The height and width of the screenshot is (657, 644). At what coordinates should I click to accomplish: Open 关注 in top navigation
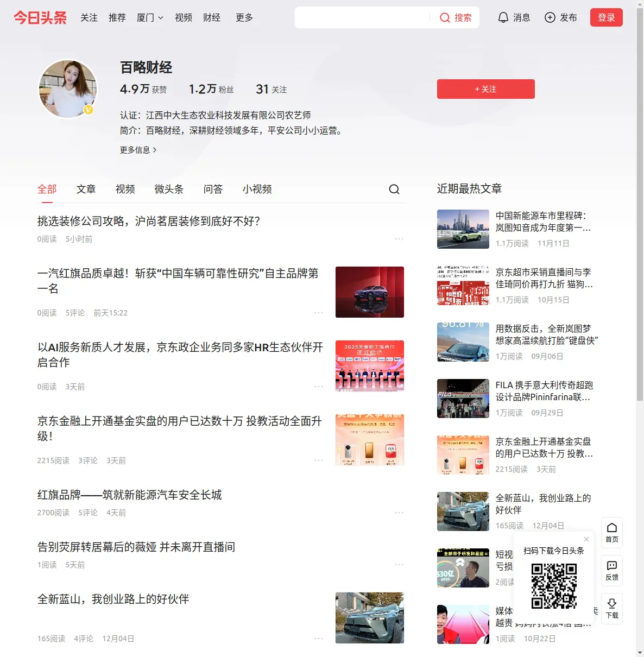click(89, 18)
